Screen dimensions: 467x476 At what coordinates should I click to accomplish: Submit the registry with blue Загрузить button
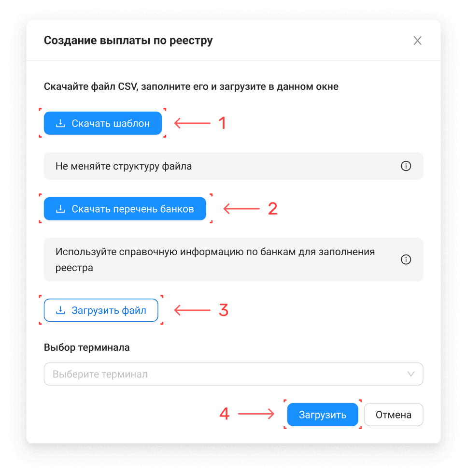pyautogui.click(x=323, y=415)
